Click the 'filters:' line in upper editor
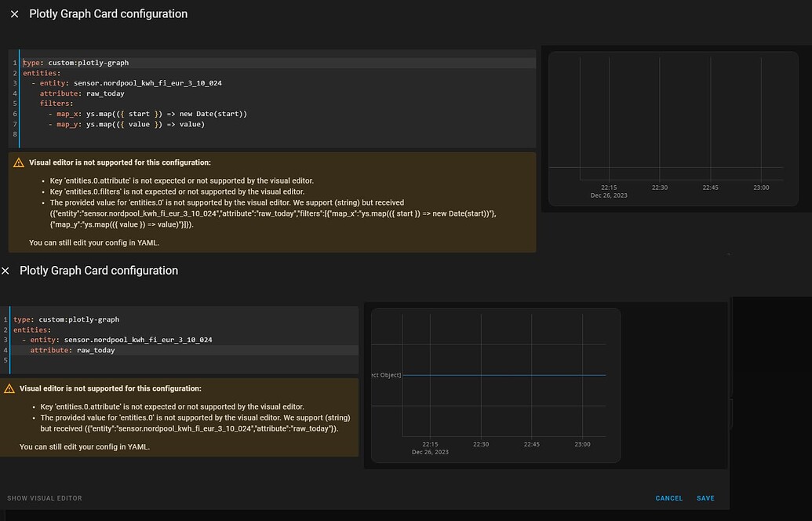Screen dimensions: 812x521 56,104
